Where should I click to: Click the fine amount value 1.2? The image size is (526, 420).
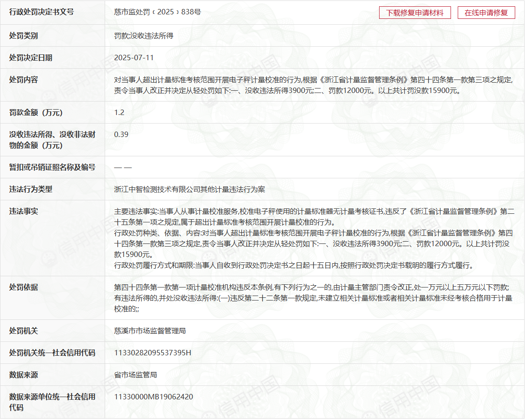pos(119,112)
